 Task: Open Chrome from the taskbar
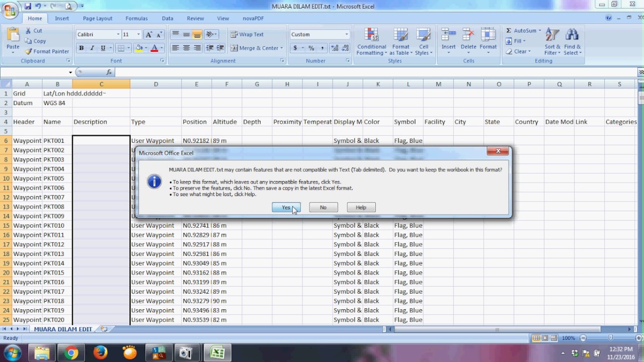point(71,353)
